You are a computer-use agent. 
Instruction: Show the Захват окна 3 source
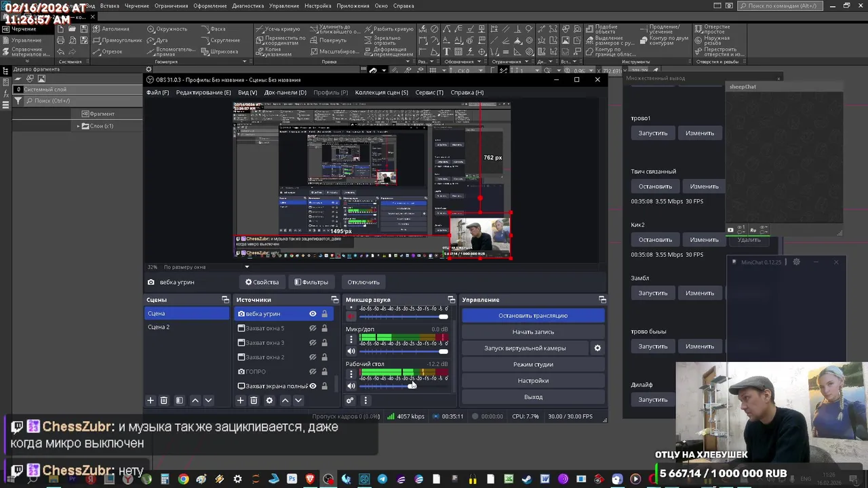click(313, 343)
